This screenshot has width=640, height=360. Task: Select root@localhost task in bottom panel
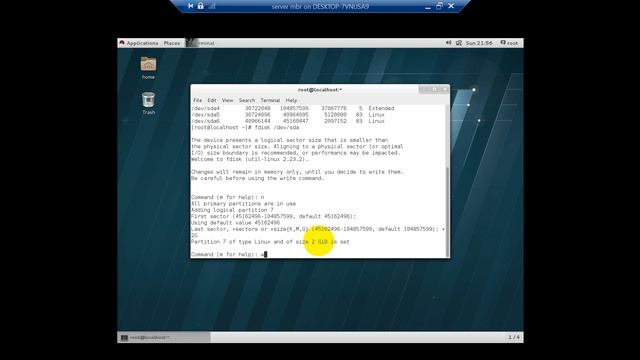[x=164, y=338]
